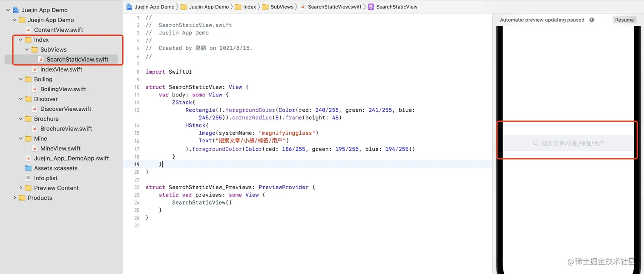Click the info icon next to preview paused

click(x=592, y=20)
